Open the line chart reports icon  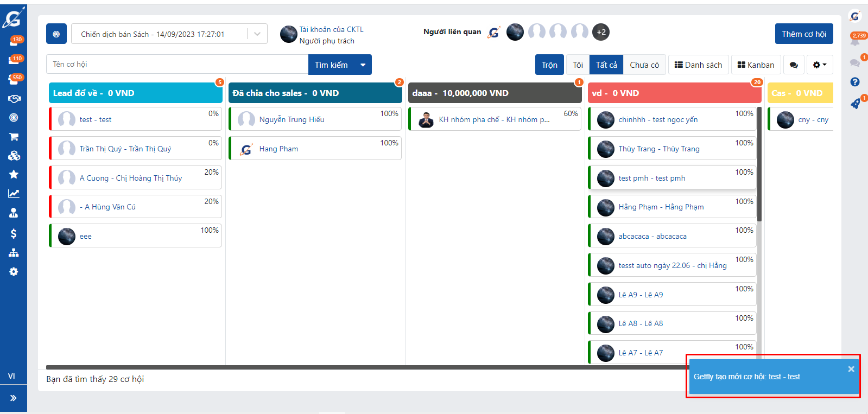point(14,193)
